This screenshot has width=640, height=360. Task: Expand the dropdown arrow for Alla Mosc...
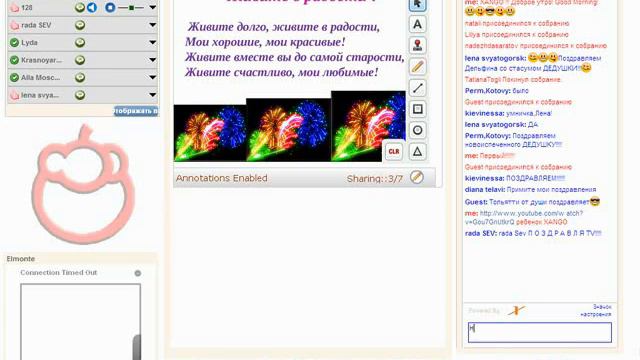coord(152,77)
